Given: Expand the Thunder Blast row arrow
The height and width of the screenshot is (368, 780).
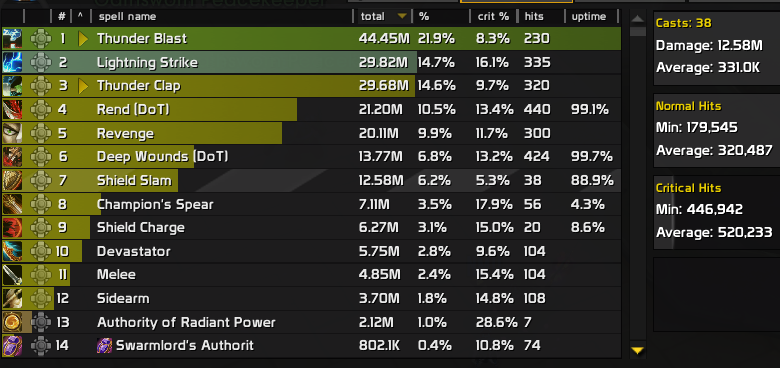Looking at the screenshot, I should click(83, 39).
